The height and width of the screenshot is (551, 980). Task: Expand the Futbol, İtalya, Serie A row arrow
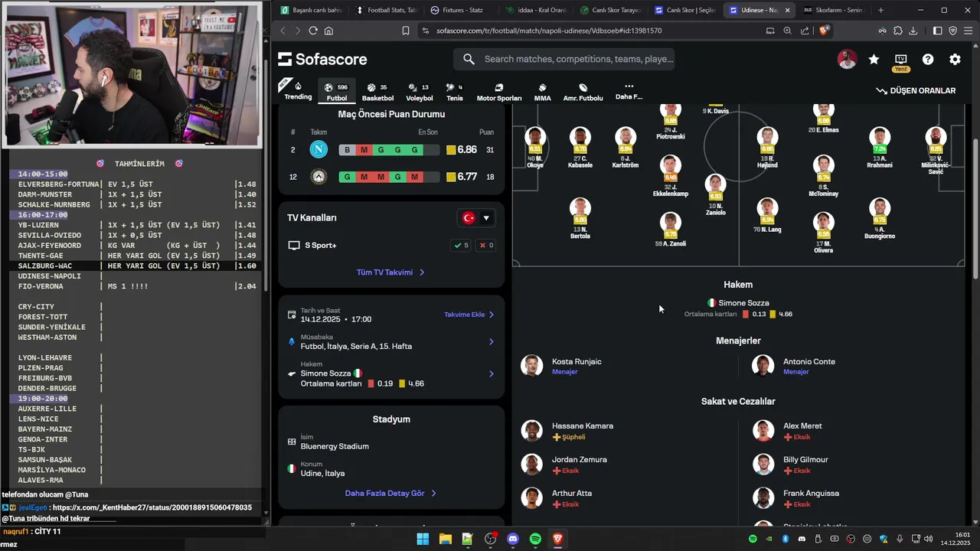491,342
